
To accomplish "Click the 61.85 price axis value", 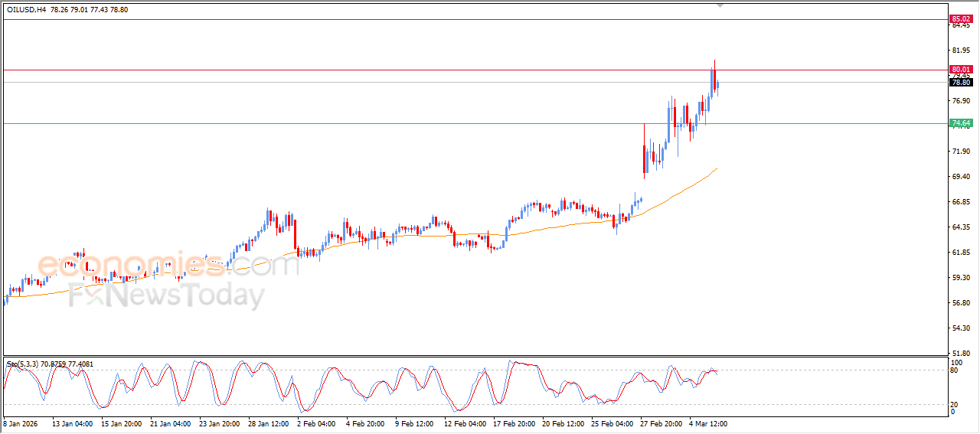I will 961,253.
